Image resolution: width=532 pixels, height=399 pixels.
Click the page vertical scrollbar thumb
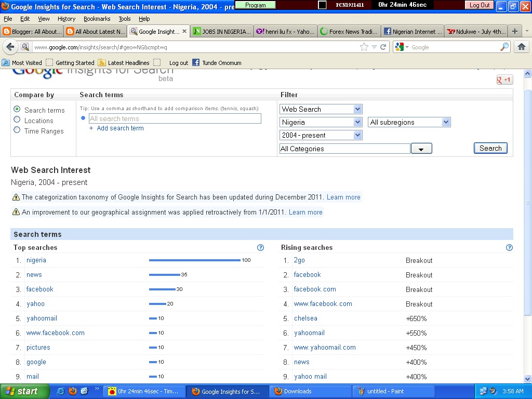coord(527,204)
